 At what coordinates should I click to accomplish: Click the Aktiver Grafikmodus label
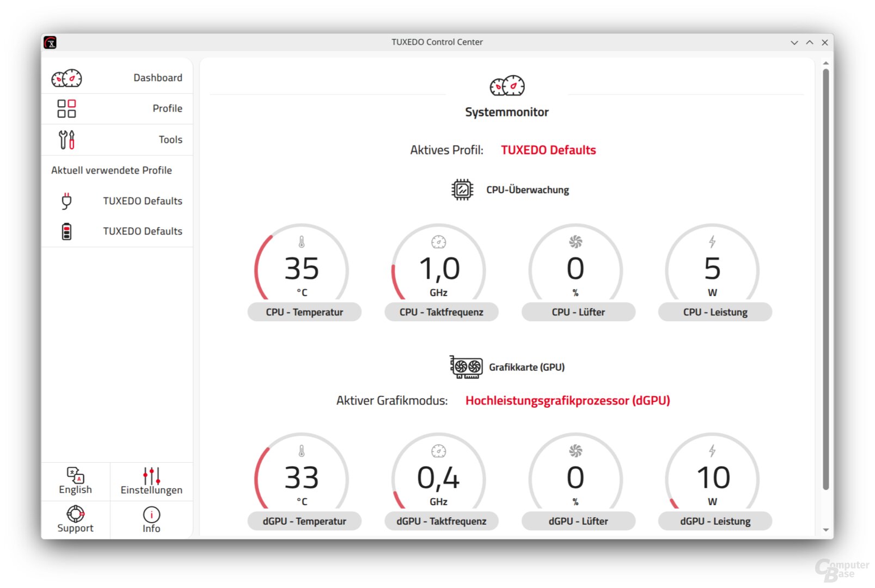pos(392,401)
